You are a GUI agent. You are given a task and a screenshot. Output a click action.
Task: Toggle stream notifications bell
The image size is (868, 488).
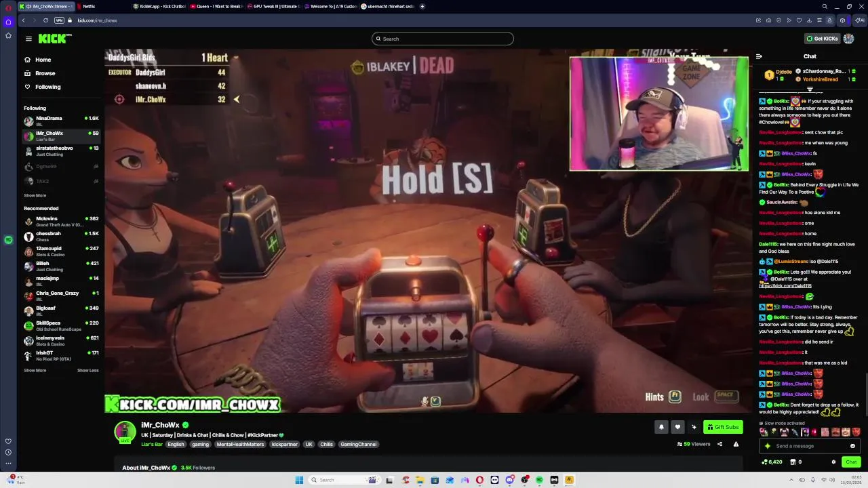(x=661, y=427)
